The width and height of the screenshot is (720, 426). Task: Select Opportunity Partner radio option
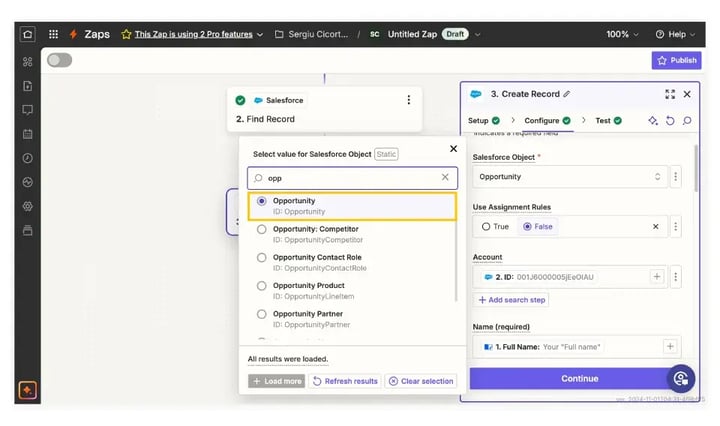tap(261, 314)
